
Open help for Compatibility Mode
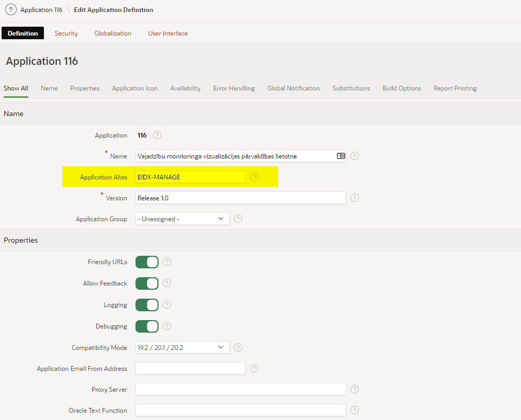(x=238, y=347)
